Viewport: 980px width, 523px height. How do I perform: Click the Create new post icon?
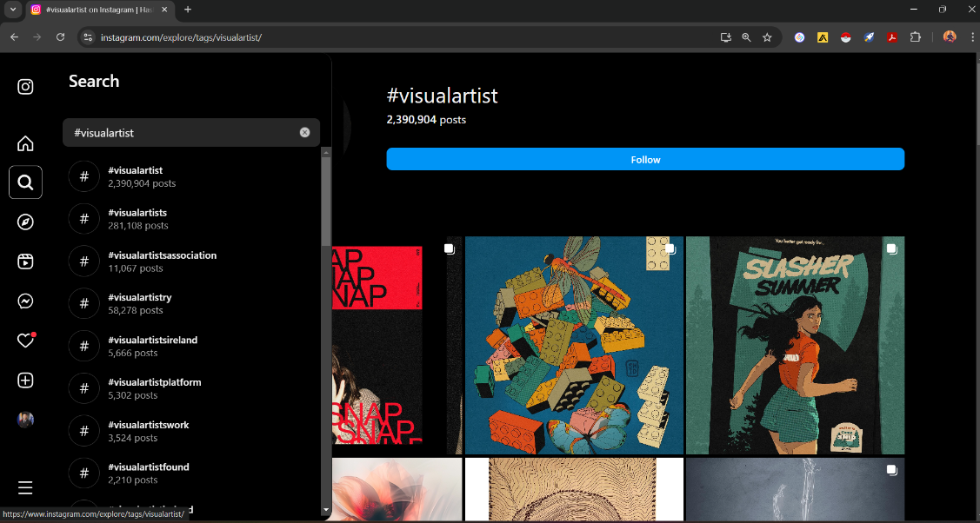point(26,381)
